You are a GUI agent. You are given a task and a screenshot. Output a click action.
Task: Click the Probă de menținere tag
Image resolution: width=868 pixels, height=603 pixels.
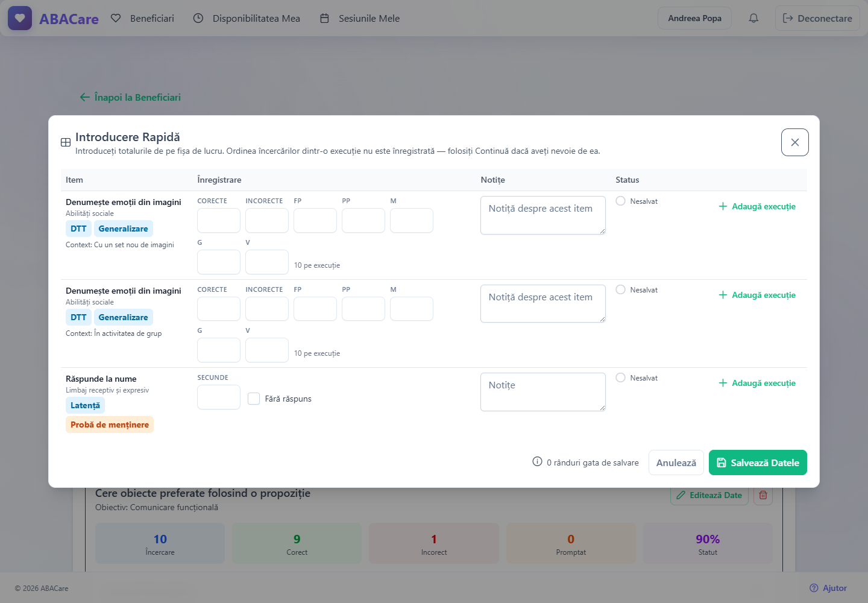pyautogui.click(x=110, y=425)
